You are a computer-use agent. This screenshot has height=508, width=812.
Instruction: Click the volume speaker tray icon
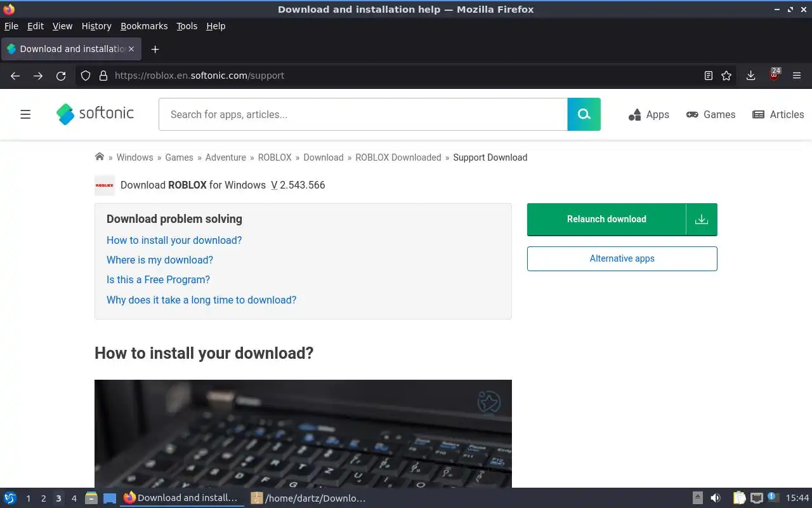coord(716,498)
